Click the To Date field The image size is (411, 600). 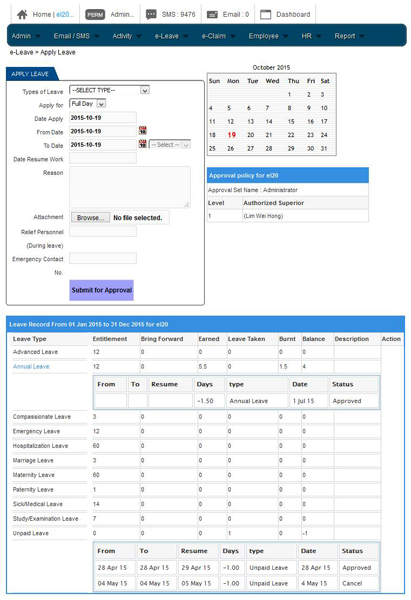103,145
